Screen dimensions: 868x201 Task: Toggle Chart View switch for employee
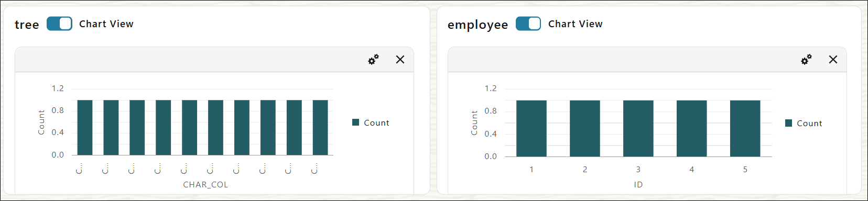[528, 24]
